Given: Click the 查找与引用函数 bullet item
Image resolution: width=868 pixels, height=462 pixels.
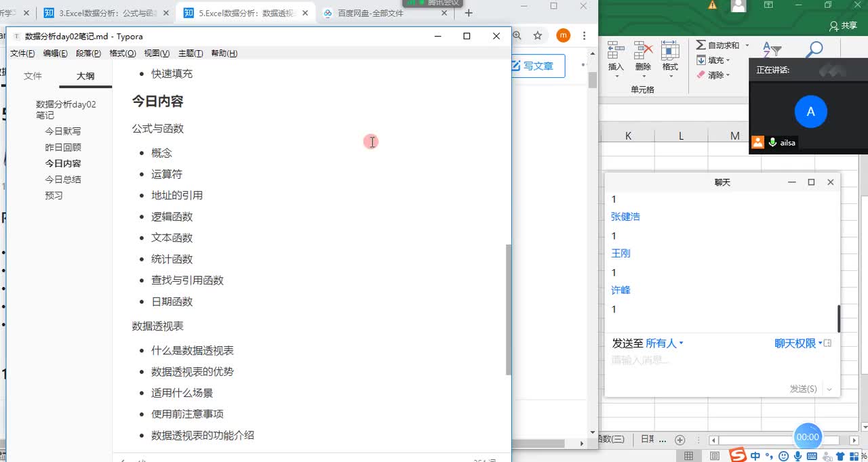Looking at the screenshot, I should 187,280.
